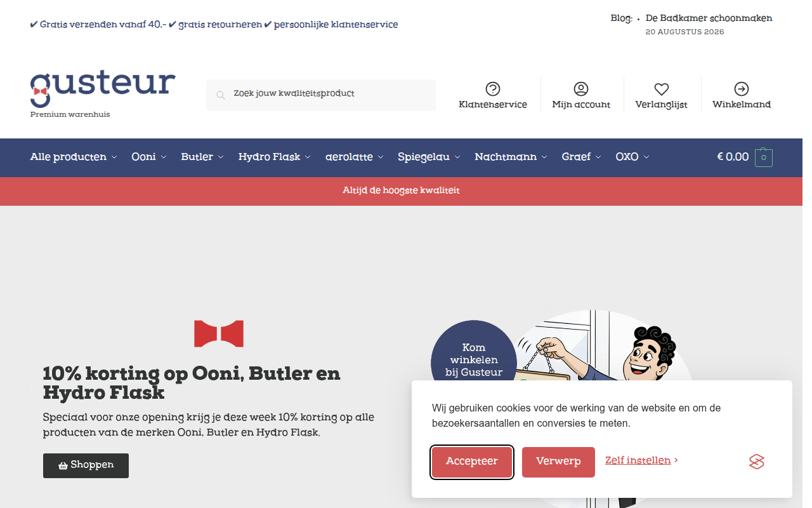The image size is (812, 508).
Task: Open Zelf instellen cookie settings
Action: pyautogui.click(x=641, y=460)
